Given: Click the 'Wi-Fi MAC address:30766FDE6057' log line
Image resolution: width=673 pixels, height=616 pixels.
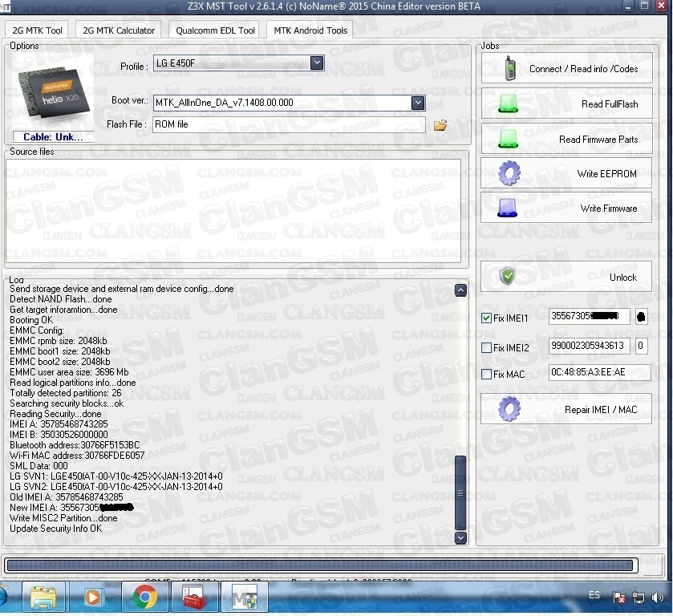Looking at the screenshot, I should 77,456.
